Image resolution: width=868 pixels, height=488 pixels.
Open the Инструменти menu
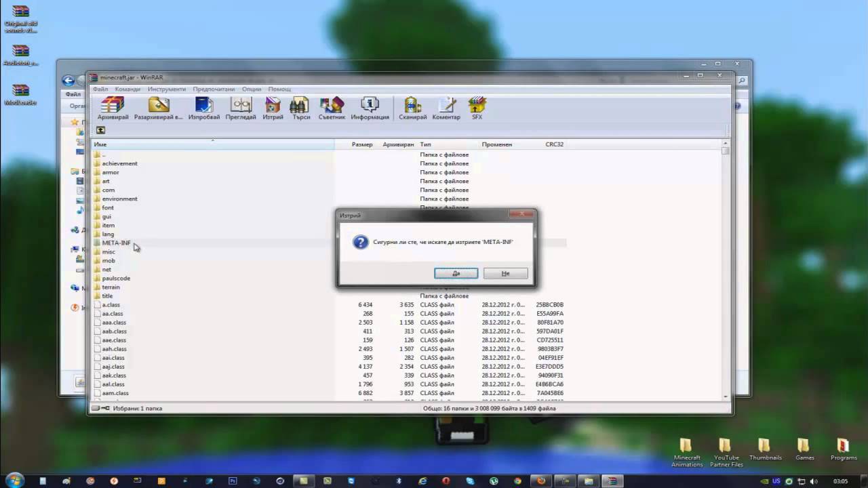point(166,89)
